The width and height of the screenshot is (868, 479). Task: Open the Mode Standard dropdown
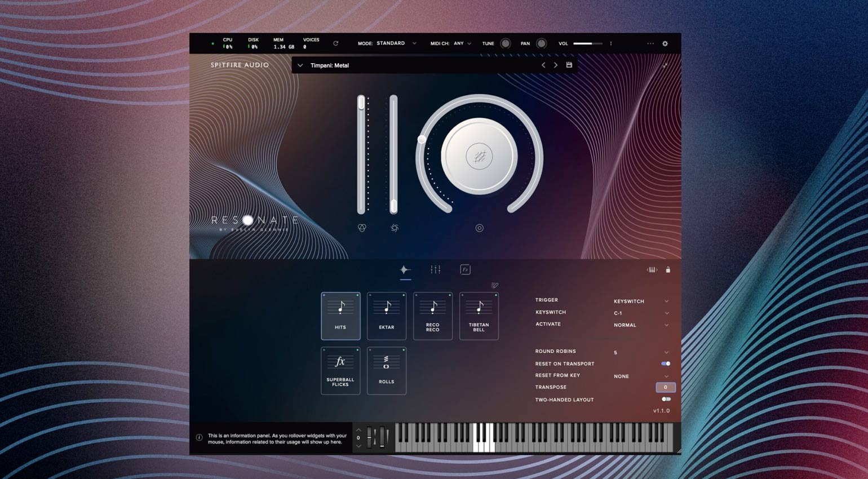click(396, 43)
